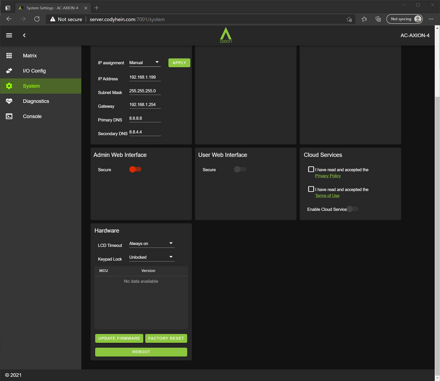Viewport: 440px width, 381px height.
Task: Click the MCU column header
Action: click(103, 271)
